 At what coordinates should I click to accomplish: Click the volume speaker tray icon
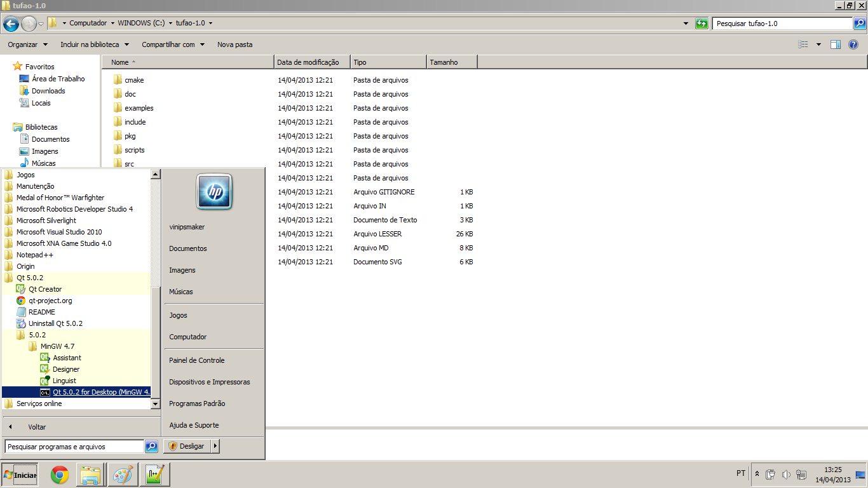point(786,475)
